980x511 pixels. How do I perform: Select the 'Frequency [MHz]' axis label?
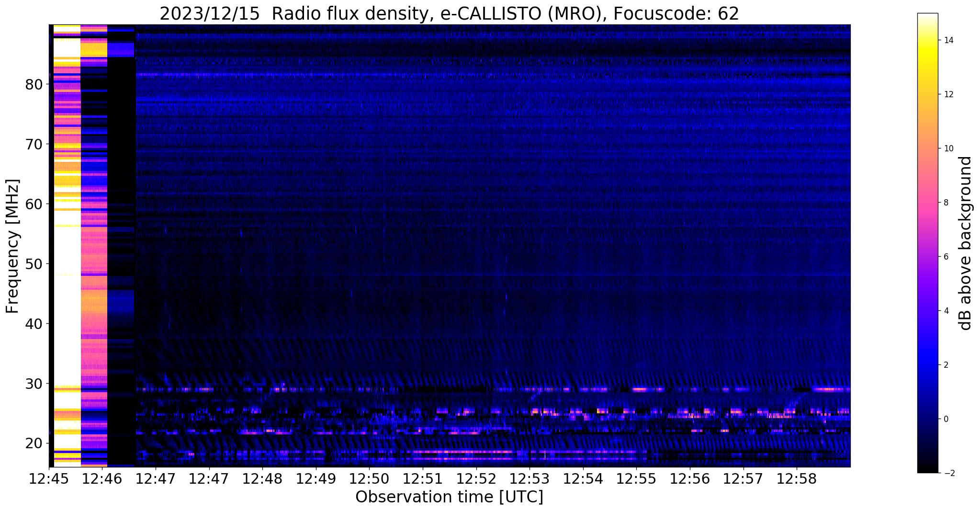point(13,246)
